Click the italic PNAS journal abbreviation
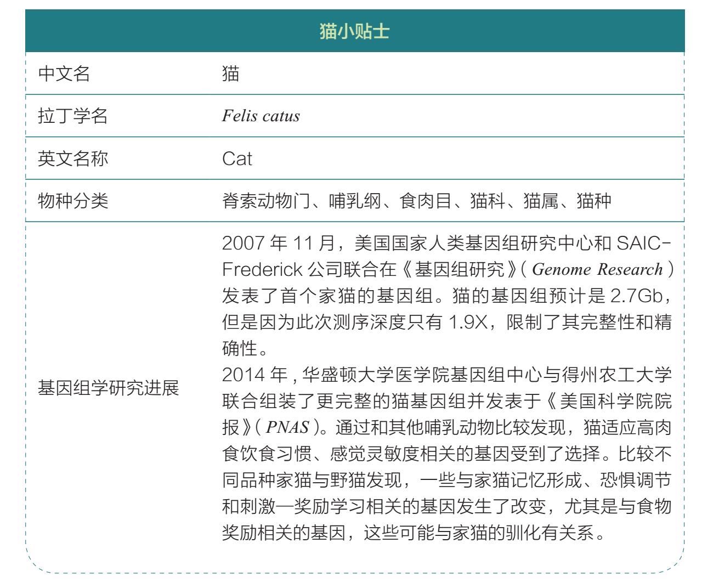 (287, 427)
